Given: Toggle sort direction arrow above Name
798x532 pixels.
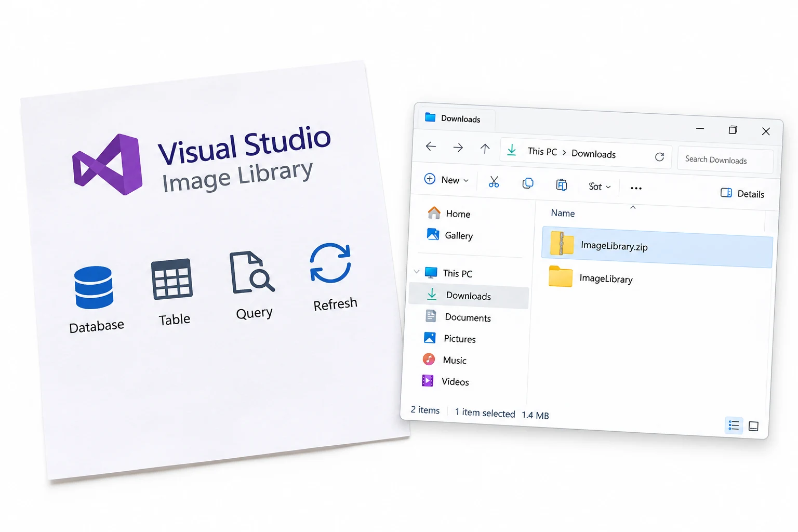Looking at the screenshot, I should [633, 207].
